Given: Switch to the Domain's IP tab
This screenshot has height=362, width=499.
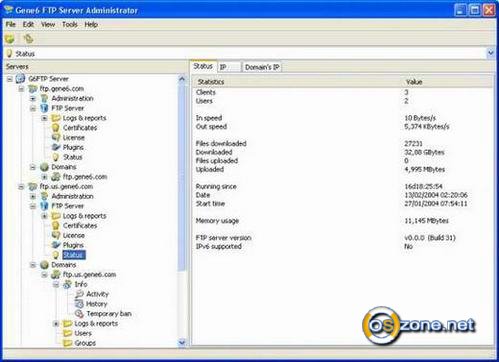Looking at the screenshot, I should [x=262, y=67].
